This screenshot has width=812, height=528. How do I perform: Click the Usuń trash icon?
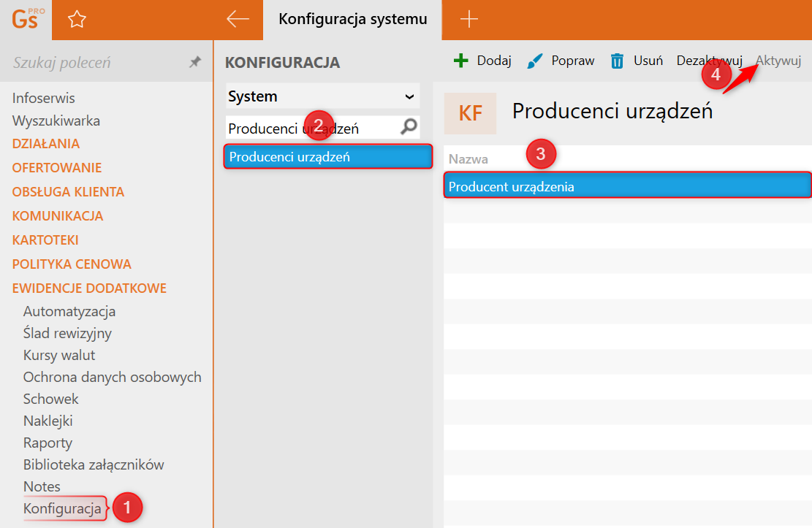click(x=618, y=61)
